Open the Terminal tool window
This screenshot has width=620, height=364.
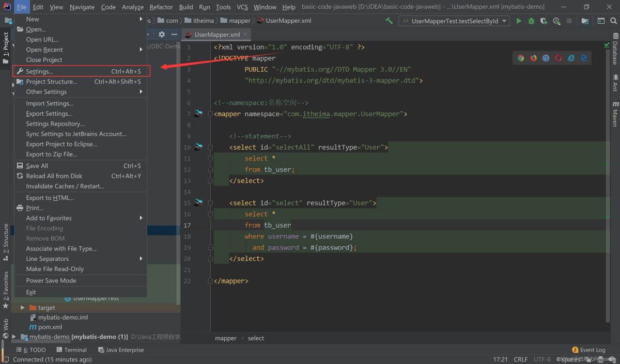click(72, 350)
